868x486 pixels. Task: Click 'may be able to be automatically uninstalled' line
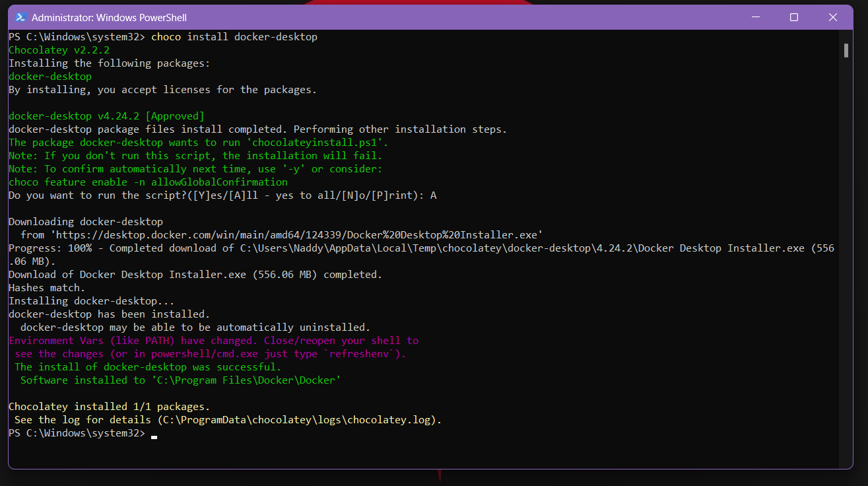coord(195,328)
